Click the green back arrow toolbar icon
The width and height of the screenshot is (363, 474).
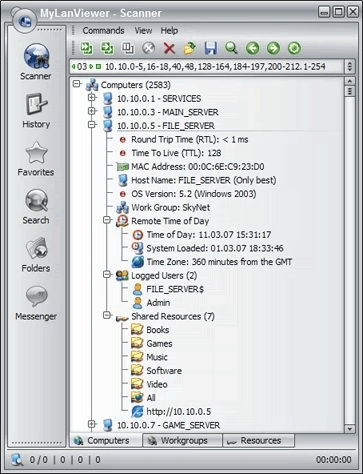(252, 48)
